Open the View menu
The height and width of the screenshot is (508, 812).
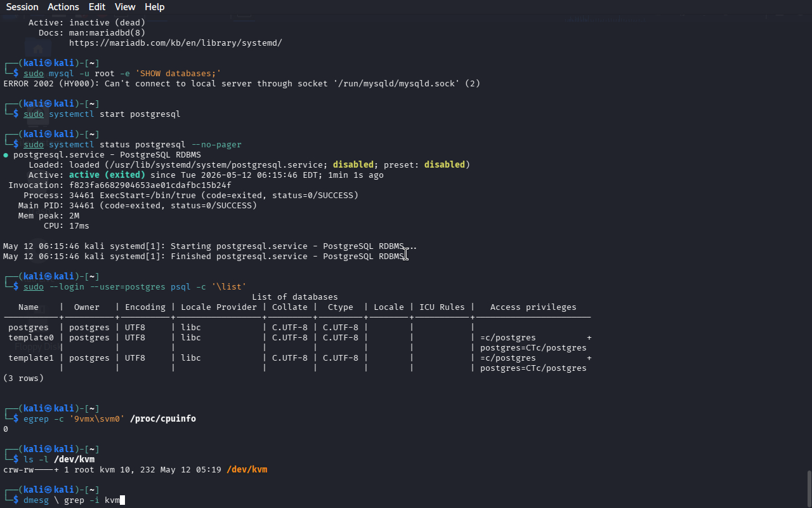(x=125, y=7)
